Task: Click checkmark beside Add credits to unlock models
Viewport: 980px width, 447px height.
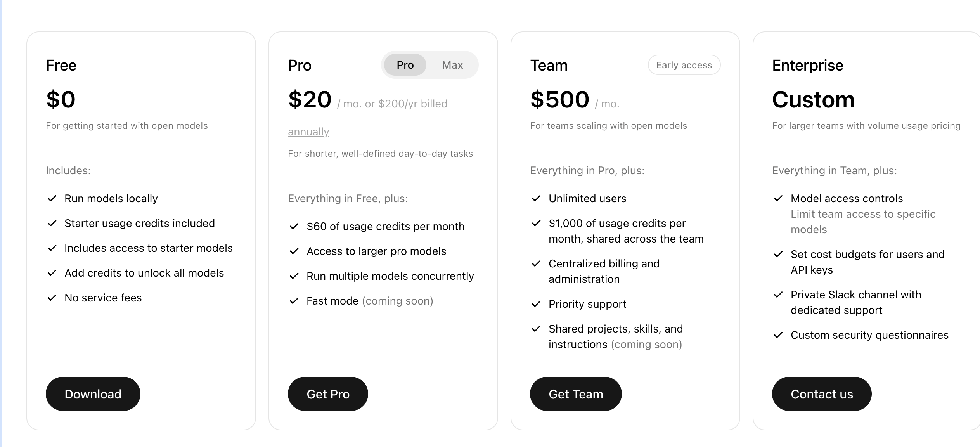Action: pyautogui.click(x=52, y=273)
